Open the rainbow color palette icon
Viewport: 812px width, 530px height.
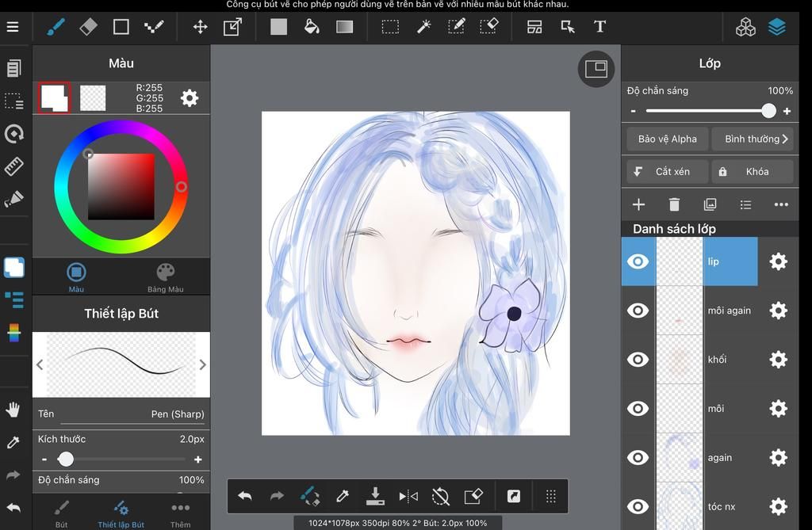pos(14,333)
